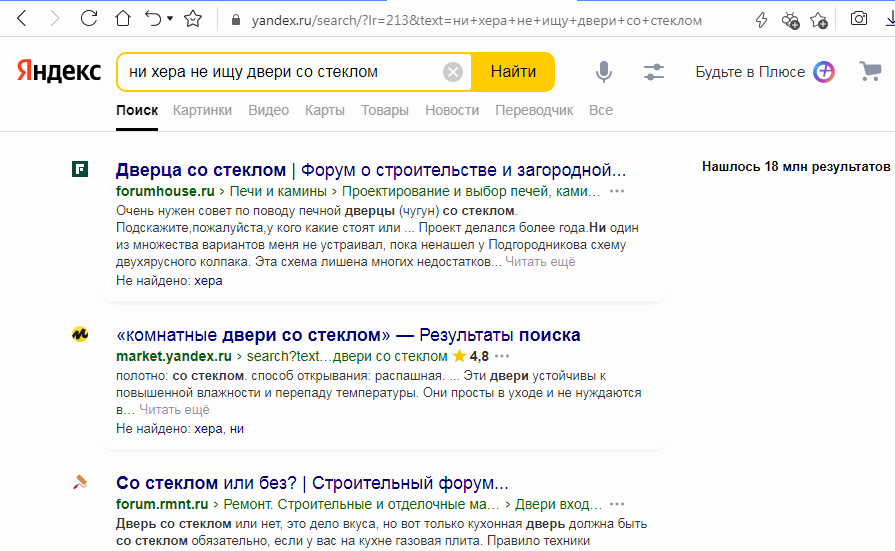
Task: Click the Будьте в Плюсе link
Action: (x=750, y=72)
